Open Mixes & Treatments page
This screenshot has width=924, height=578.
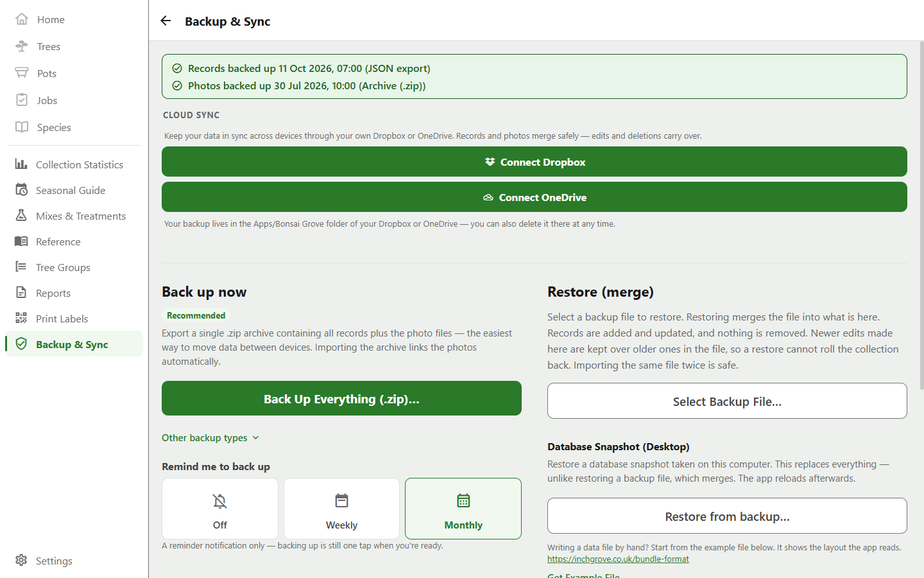74,216
